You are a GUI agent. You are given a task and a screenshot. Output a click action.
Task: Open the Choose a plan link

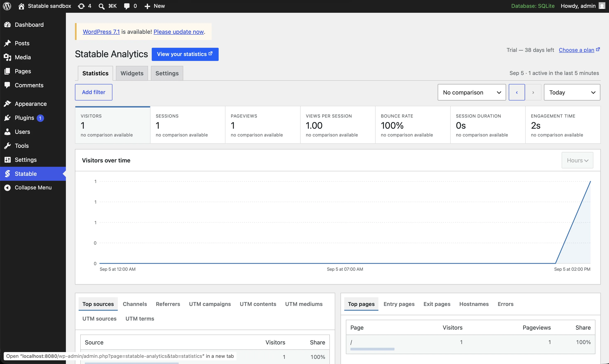[576, 50]
